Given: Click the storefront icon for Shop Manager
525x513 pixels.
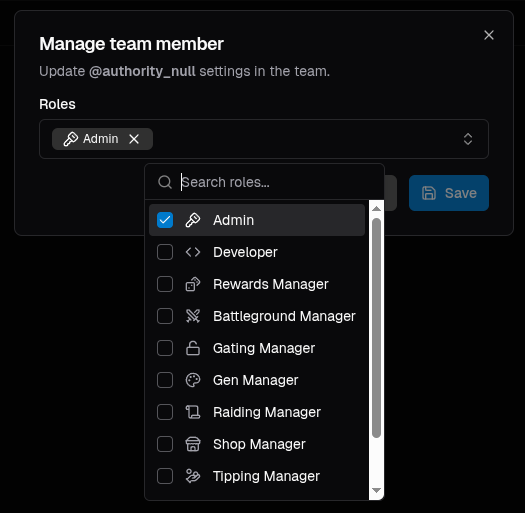Looking at the screenshot, I should (193, 444).
